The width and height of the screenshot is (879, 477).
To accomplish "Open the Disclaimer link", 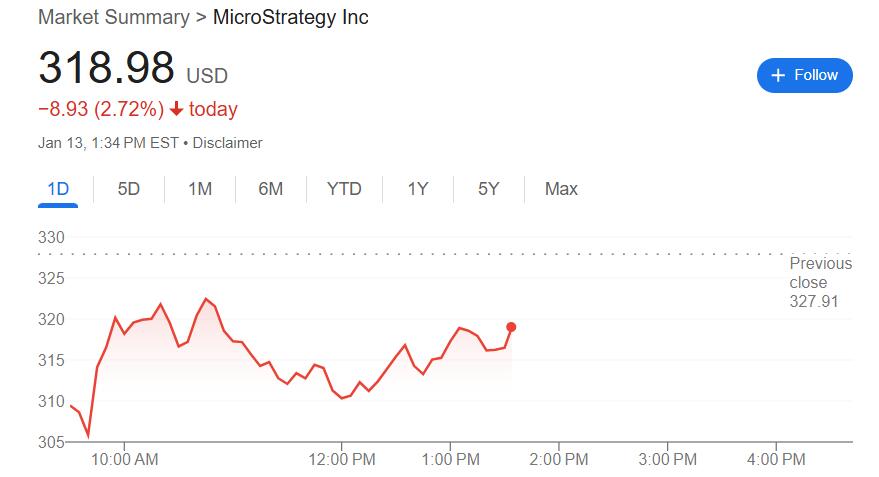I will pyautogui.click(x=227, y=143).
